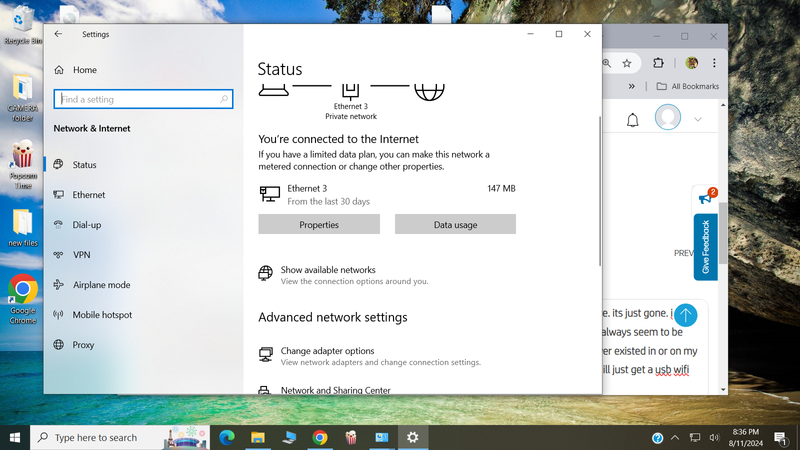Open All Bookmarks folder in Chrome
This screenshot has height=450, width=800.
(x=688, y=86)
